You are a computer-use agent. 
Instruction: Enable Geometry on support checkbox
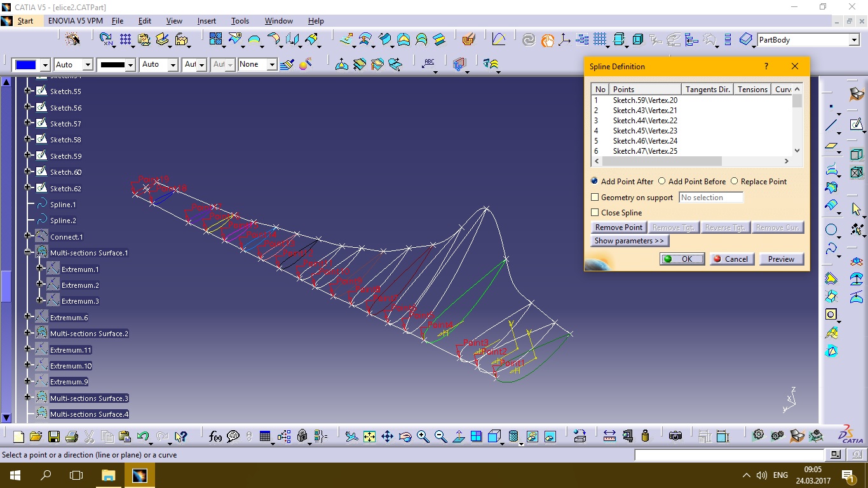595,198
